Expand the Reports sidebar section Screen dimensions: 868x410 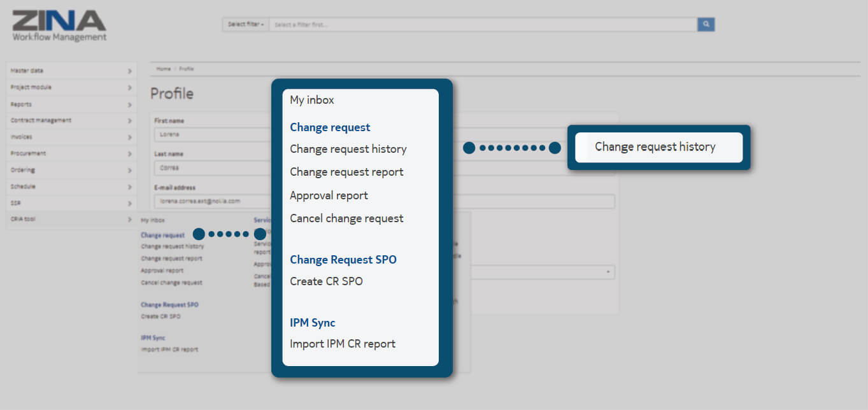click(x=22, y=104)
